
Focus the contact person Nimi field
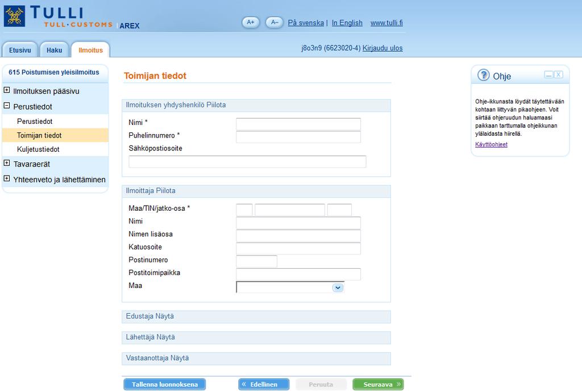(298, 124)
